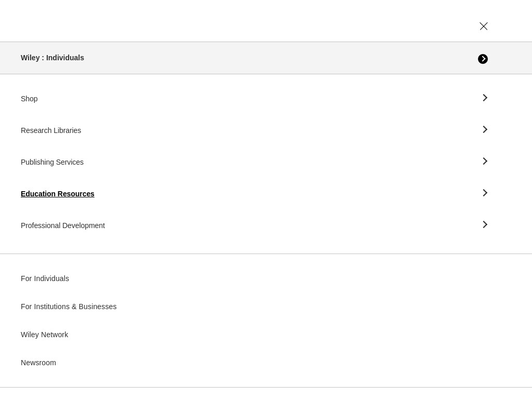
Task: Open the Shop menu item
Action: (29, 99)
